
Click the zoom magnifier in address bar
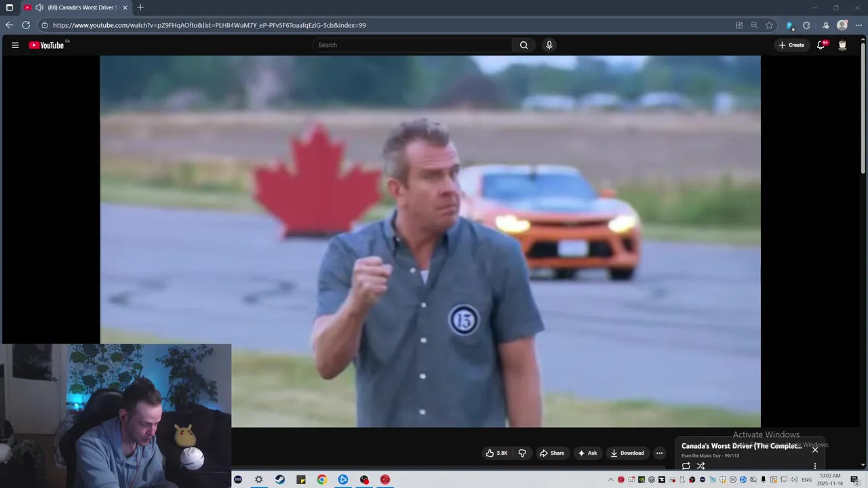tap(754, 25)
